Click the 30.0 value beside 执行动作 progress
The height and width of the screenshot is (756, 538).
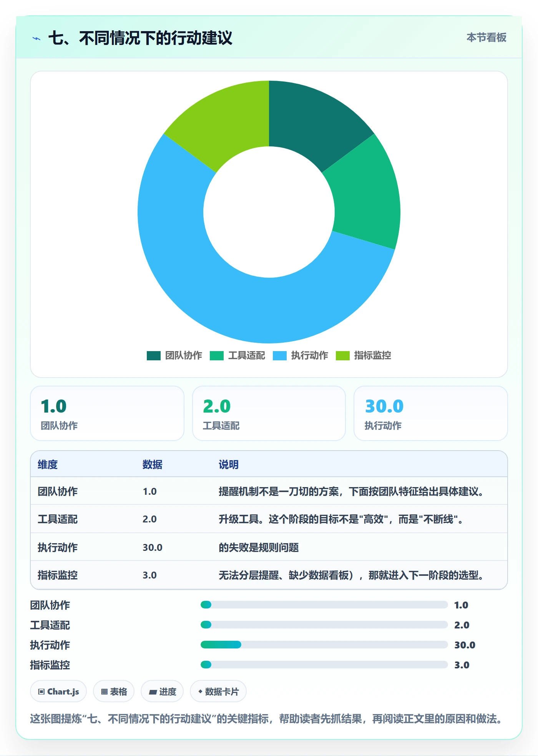pos(465,645)
